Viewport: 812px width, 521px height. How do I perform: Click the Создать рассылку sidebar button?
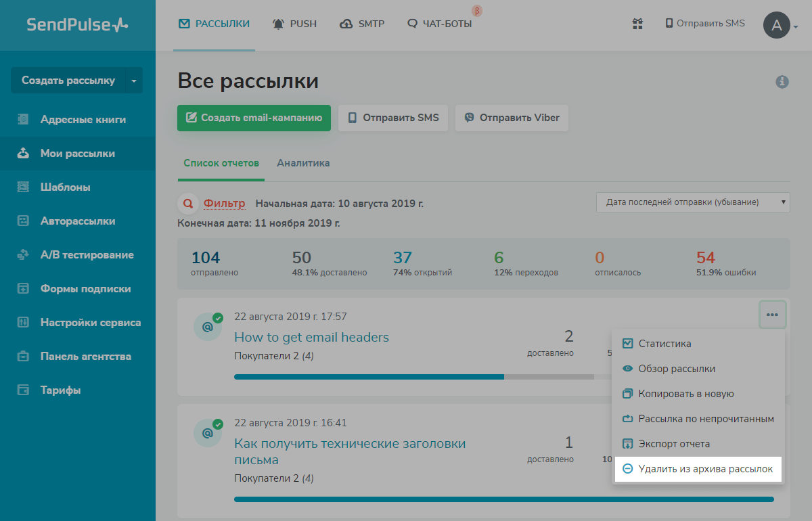pyautogui.click(x=68, y=81)
